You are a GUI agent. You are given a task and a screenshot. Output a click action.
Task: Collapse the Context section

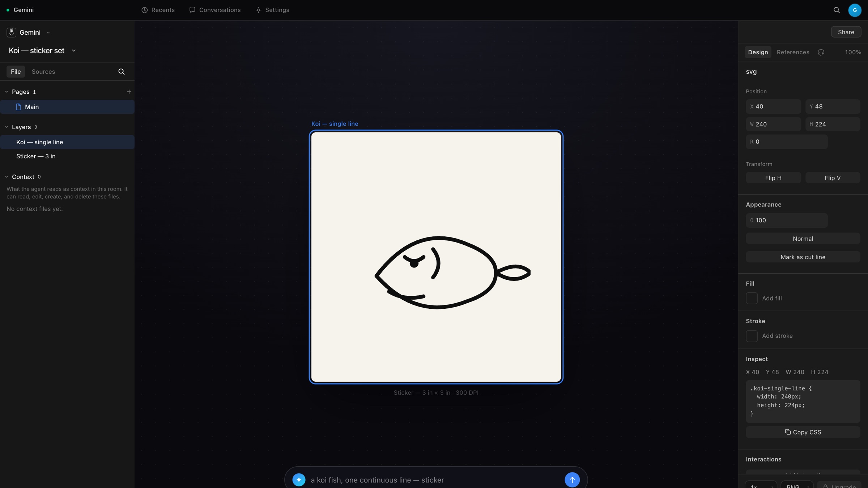pyautogui.click(x=7, y=177)
